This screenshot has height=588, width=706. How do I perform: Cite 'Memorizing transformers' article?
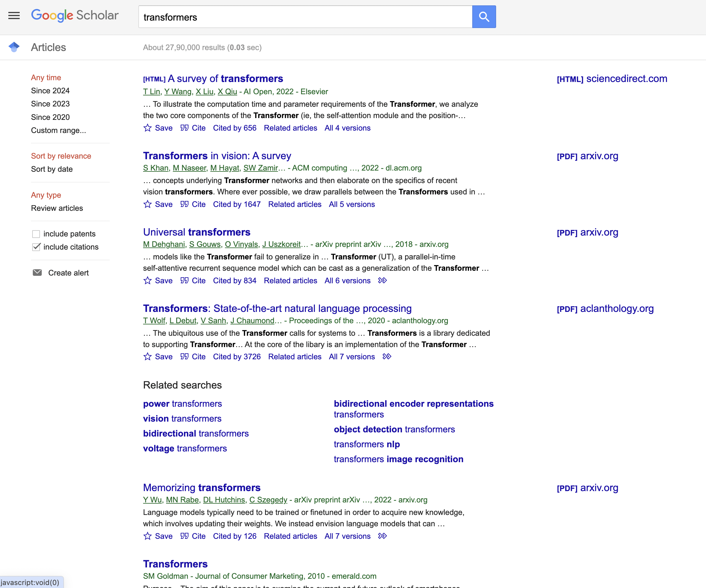tap(193, 536)
